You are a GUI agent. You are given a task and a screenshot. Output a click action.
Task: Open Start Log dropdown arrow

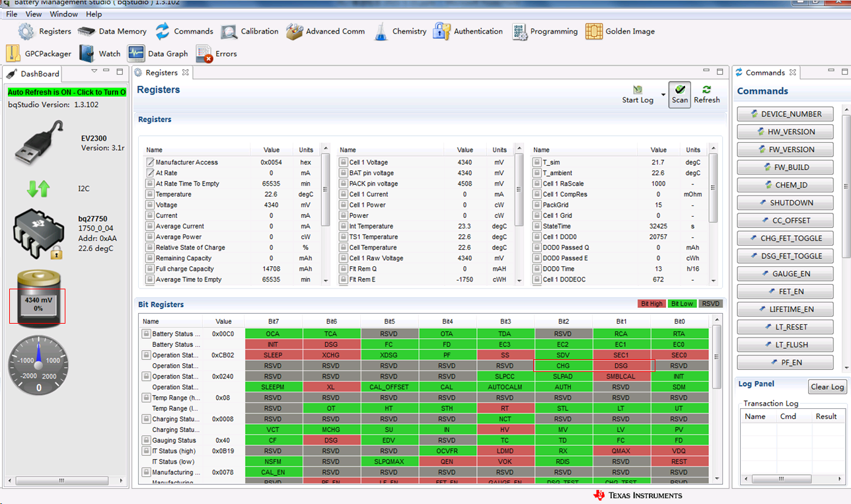[663, 94]
